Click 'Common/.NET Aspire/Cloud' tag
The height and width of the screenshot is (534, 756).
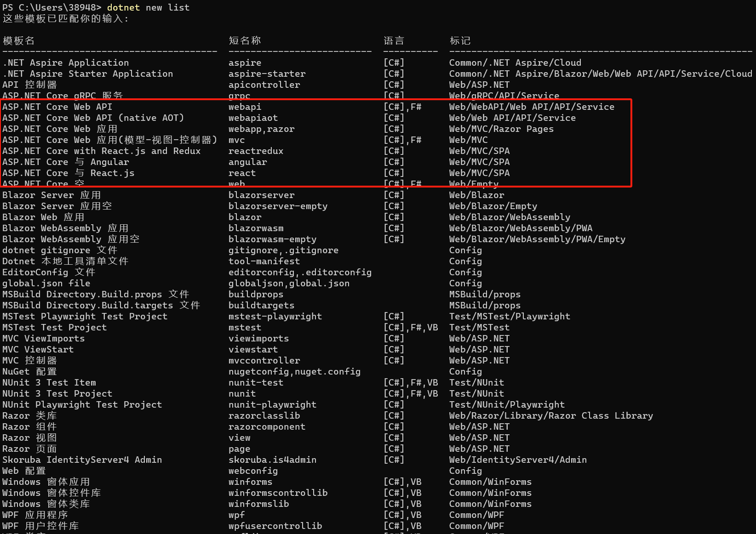tap(515, 62)
